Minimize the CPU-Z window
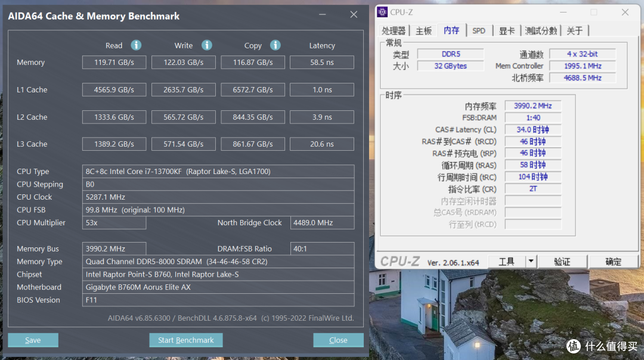 click(x=563, y=13)
